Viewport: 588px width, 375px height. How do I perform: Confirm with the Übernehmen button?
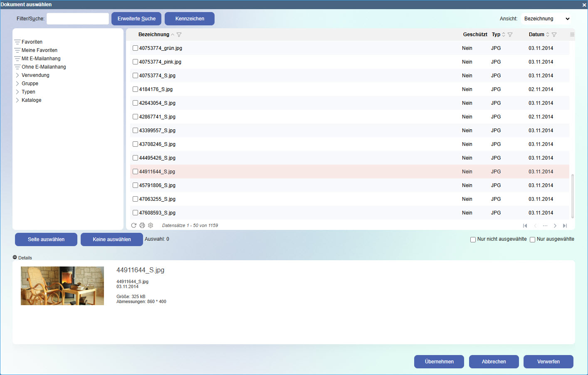click(x=439, y=362)
